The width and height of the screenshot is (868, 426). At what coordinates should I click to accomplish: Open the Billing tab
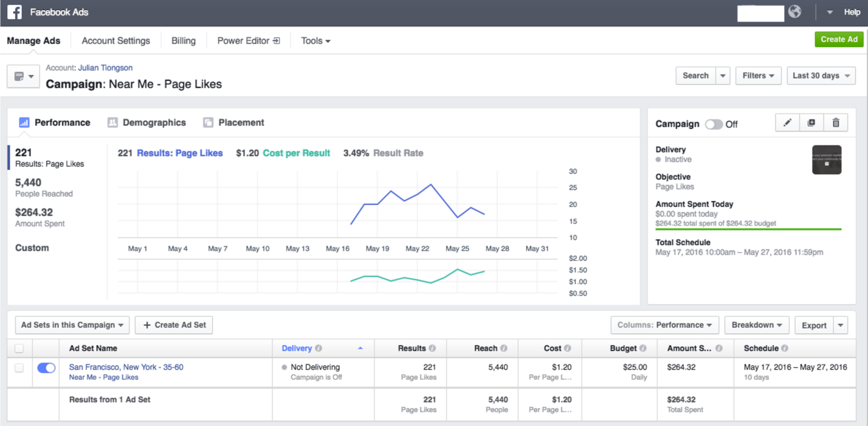tap(183, 40)
